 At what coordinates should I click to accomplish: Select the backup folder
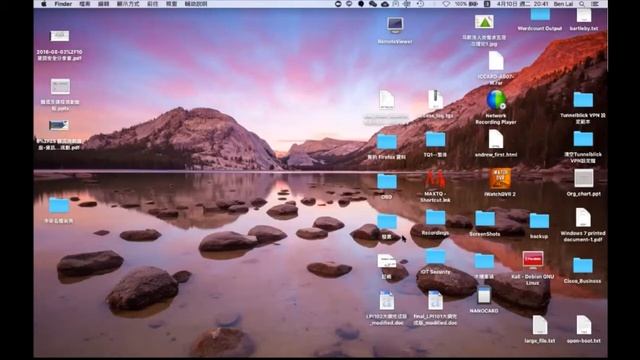click(539, 221)
